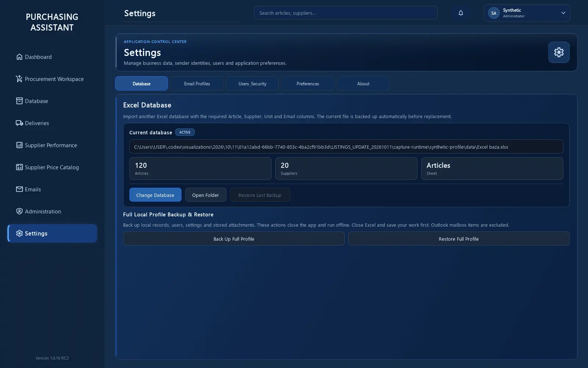Viewport: 588px width, 368px height.
Task: Click Restore Full Profile button
Action: (x=459, y=238)
